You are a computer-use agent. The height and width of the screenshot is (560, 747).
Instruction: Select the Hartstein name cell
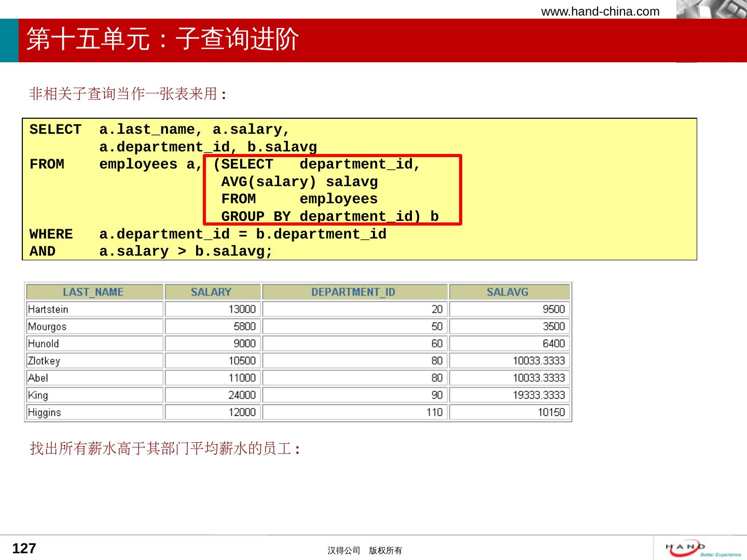[94, 309]
